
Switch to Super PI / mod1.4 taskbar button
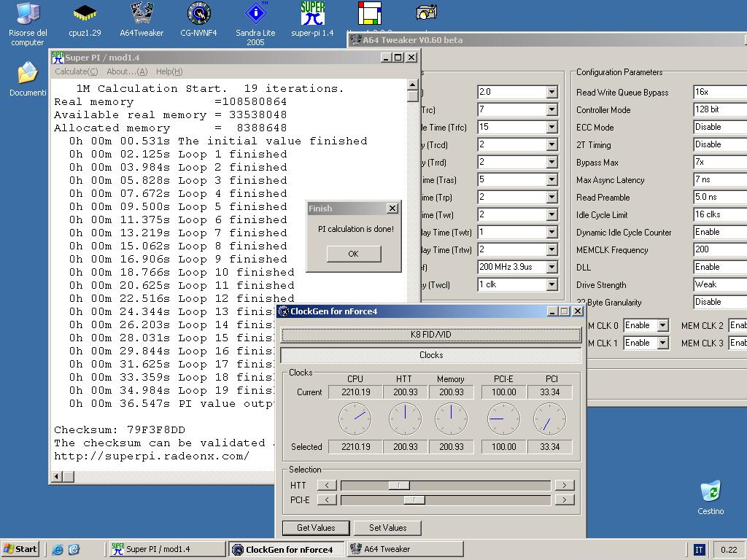[166, 549]
